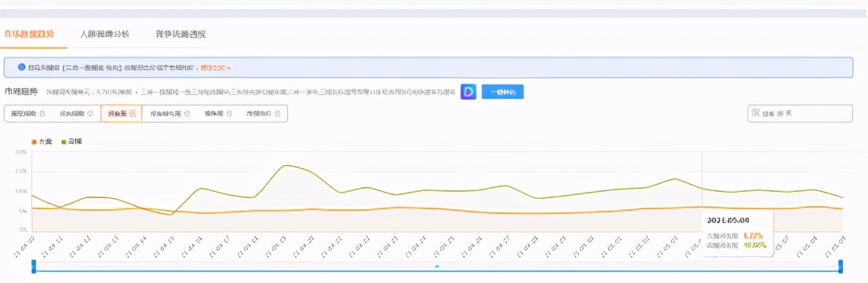Click help icon on second metric option

click(90, 114)
